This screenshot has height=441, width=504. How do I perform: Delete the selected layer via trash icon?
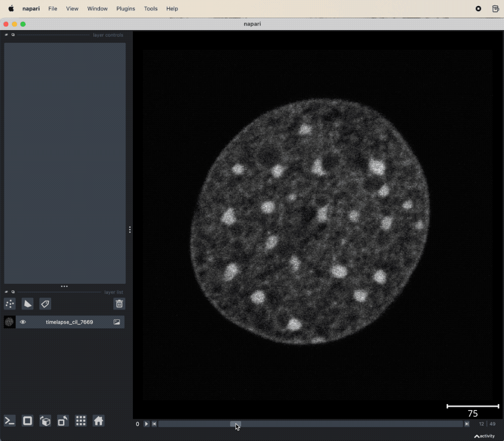click(x=119, y=304)
